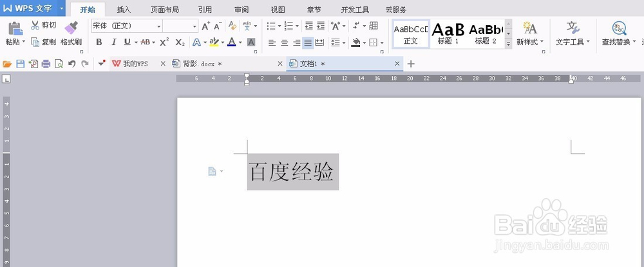Open quick access toolbar customize dropdown
Screen dimensions: 644x267
point(102,64)
